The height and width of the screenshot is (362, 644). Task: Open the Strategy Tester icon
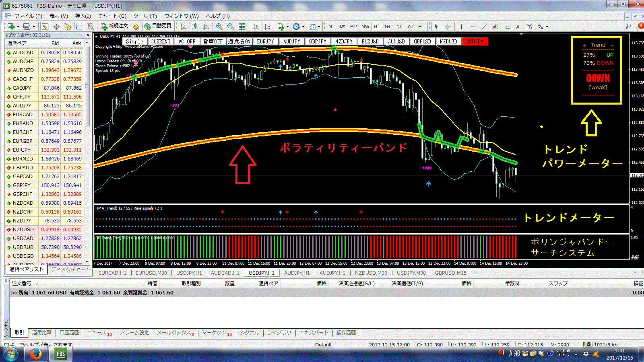point(90,27)
